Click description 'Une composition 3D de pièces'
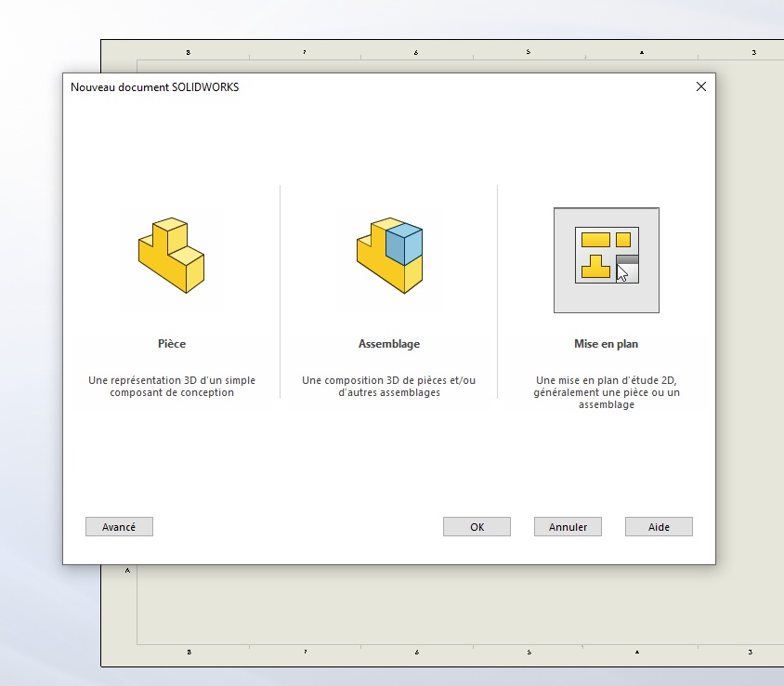 [x=389, y=387]
